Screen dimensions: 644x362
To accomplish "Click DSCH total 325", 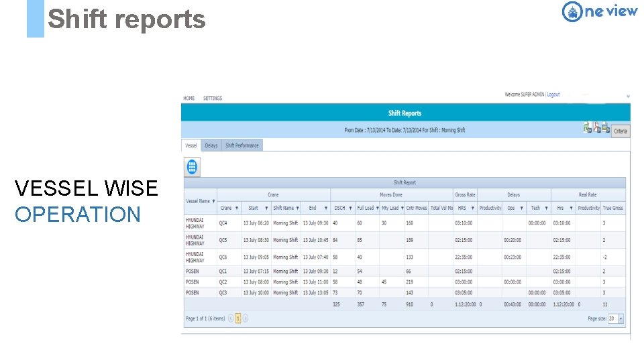I will [x=336, y=304].
